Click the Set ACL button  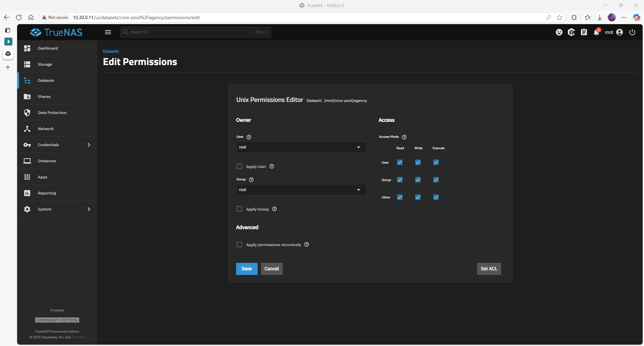pos(489,269)
